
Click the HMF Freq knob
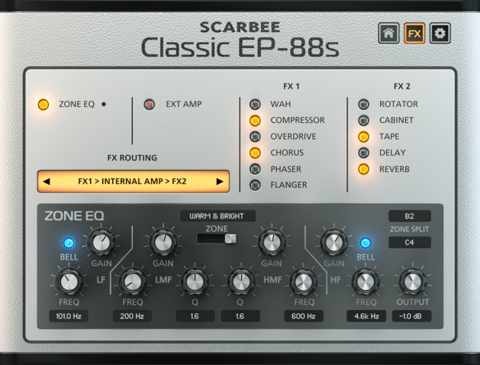(x=303, y=282)
